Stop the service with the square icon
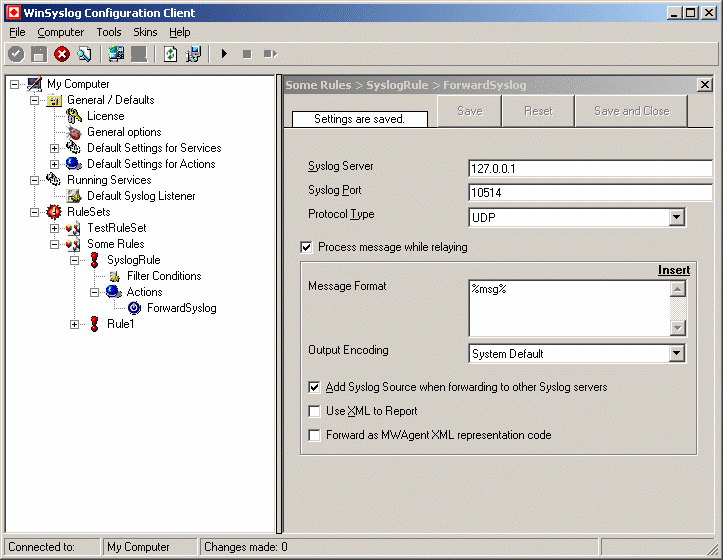 (247, 54)
